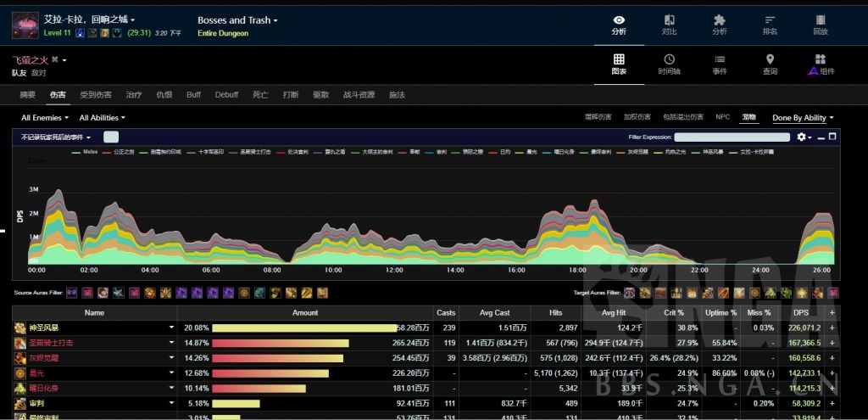Image resolution: width=868 pixels, height=420 pixels.
Task: Expand the All Enemies dropdown
Action: 44,118
